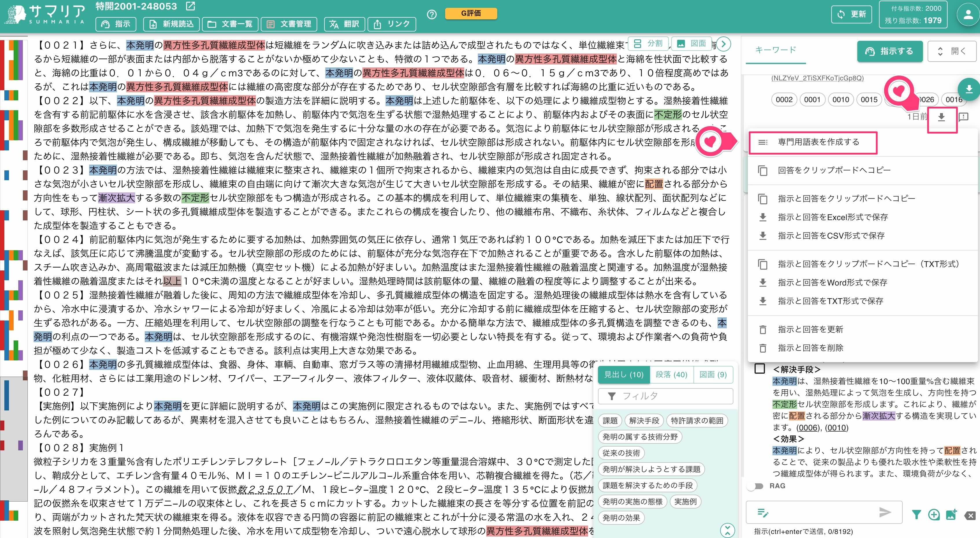Click the send arrow icon
The height and width of the screenshot is (538, 980).
coord(885,513)
